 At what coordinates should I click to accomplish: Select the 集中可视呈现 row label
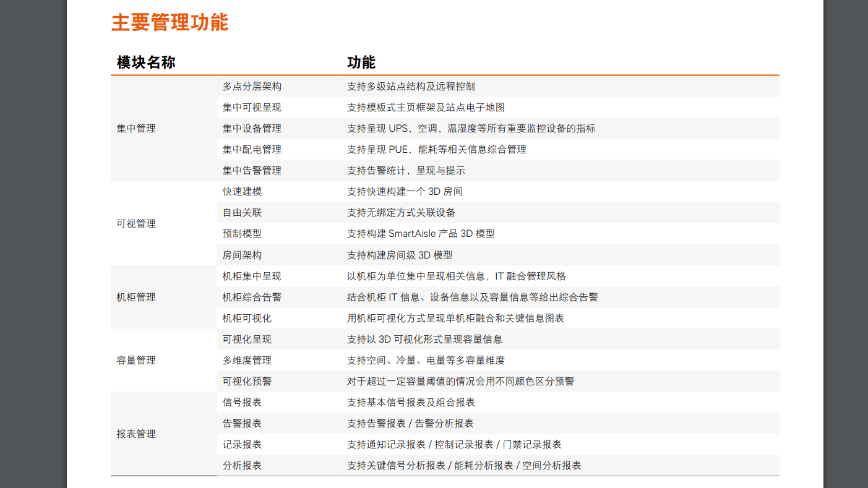[252, 107]
